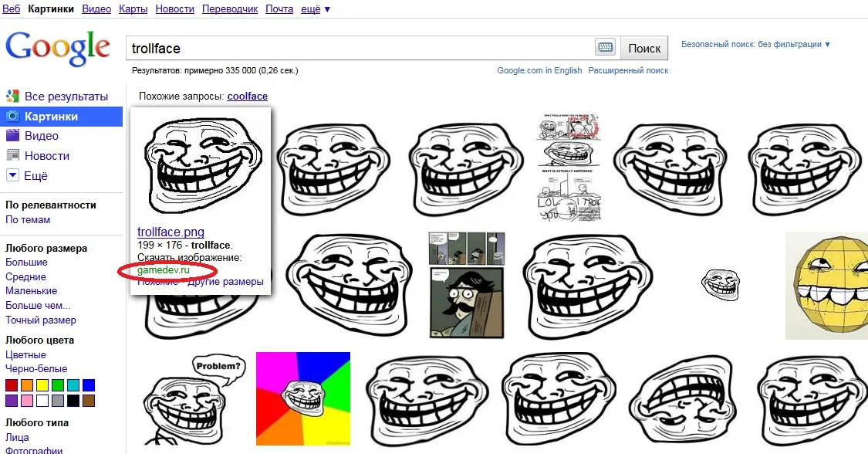Open the Google.com in English link
The width and height of the screenshot is (868, 454).
(540, 70)
